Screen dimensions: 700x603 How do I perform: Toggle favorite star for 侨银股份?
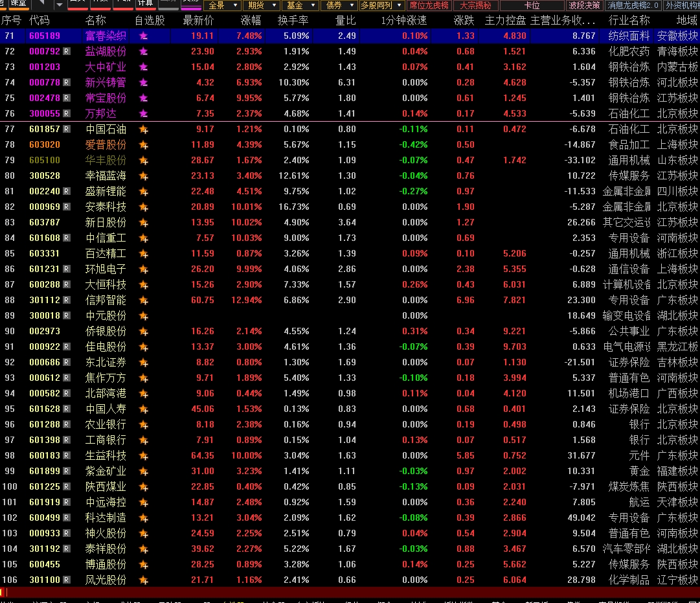[x=143, y=332]
